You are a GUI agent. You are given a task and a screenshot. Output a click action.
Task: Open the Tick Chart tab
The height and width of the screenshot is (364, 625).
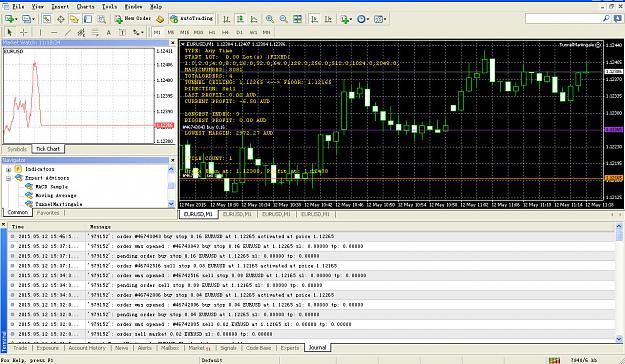[48, 149]
